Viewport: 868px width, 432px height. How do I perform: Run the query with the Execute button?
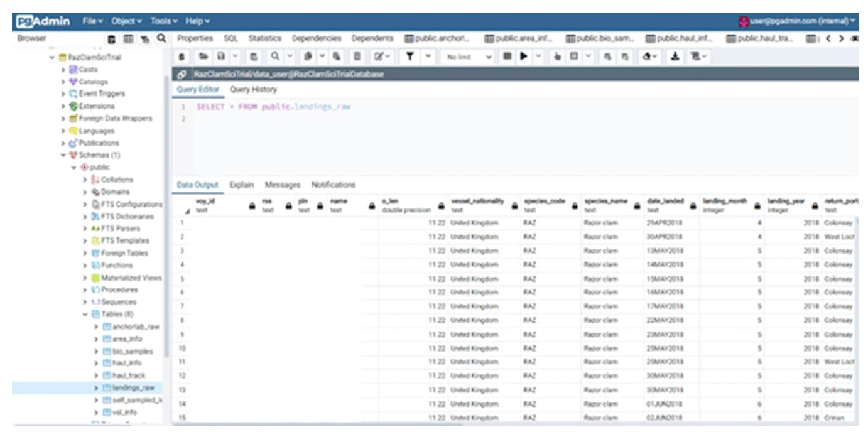click(524, 56)
